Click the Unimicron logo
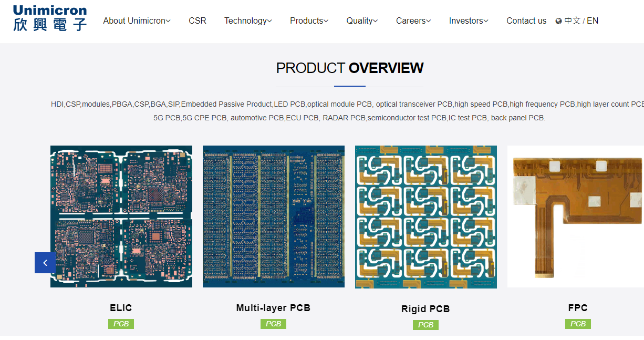Screen dimensions: 644x340 50,18
